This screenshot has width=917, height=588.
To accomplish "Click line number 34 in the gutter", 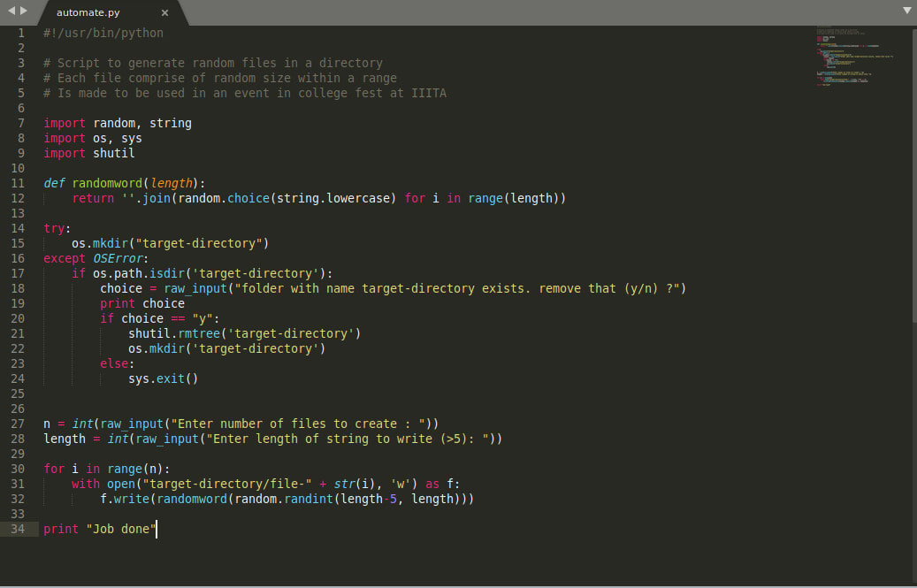I will pos(18,529).
